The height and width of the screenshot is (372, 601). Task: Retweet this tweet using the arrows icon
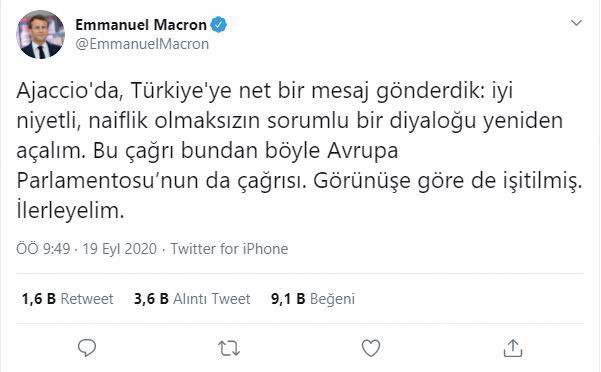(x=229, y=349)
